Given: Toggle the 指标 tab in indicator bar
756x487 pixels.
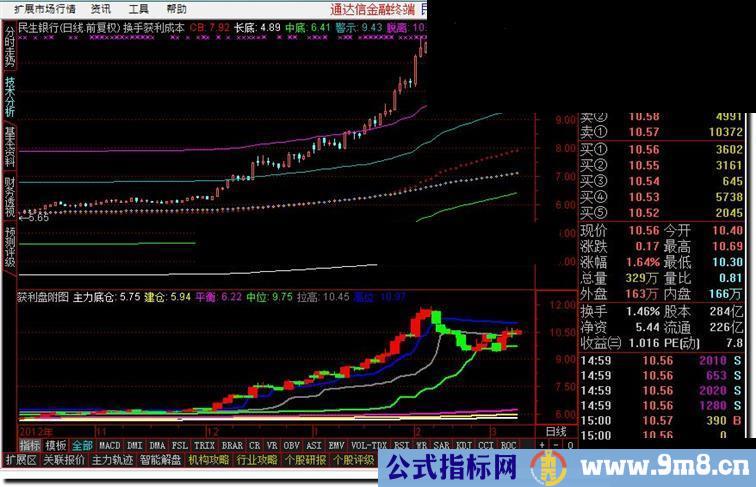Looking at the screenshot, I should (x=30, y=445).
